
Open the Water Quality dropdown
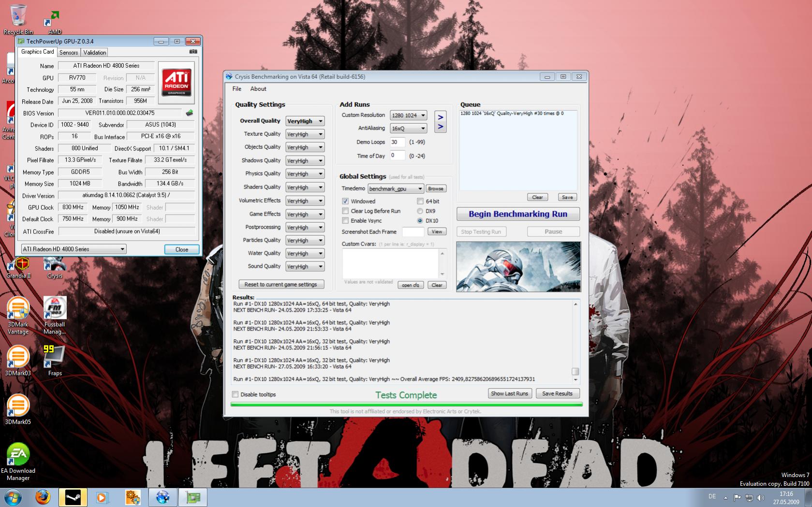point(305,254)
